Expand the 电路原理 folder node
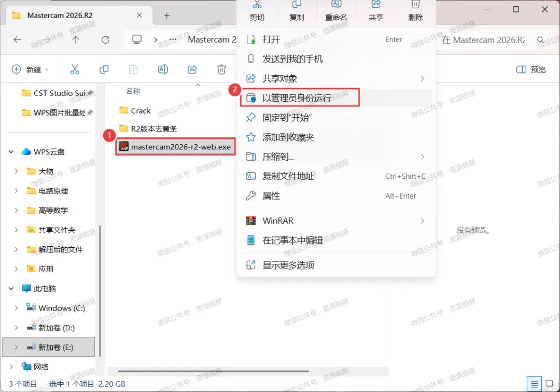 click(x=16, y=191)
